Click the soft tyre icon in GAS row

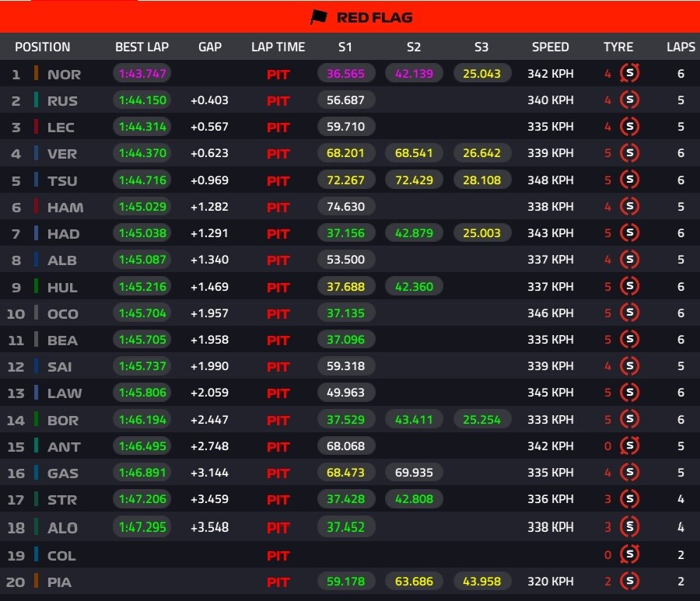pos(629,473)
